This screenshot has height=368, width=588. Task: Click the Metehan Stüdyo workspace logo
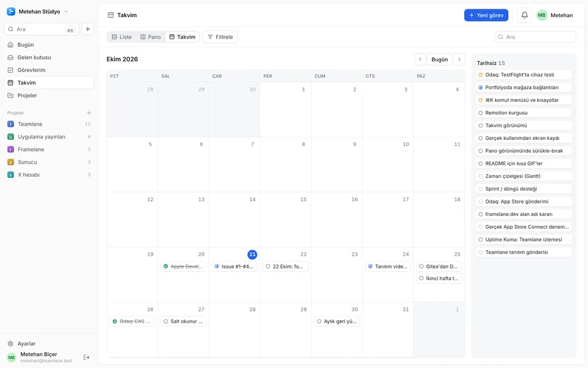(11, 12)
